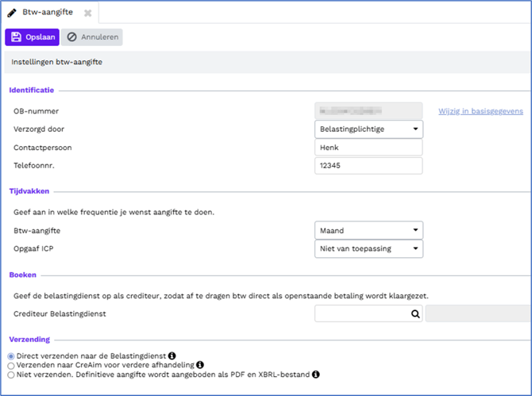
Task: Click the magnifier icon for Crediteur Belastingdienst
Action: 414,313
